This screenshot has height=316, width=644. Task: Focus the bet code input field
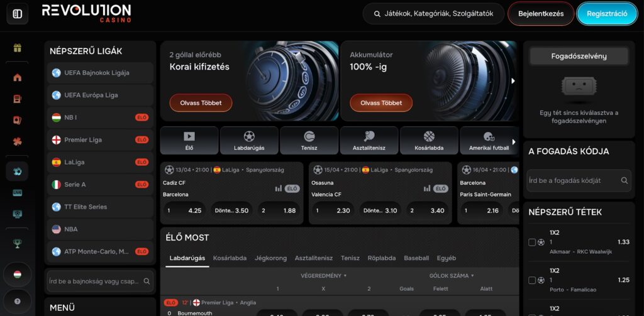[x=579, y=180]
